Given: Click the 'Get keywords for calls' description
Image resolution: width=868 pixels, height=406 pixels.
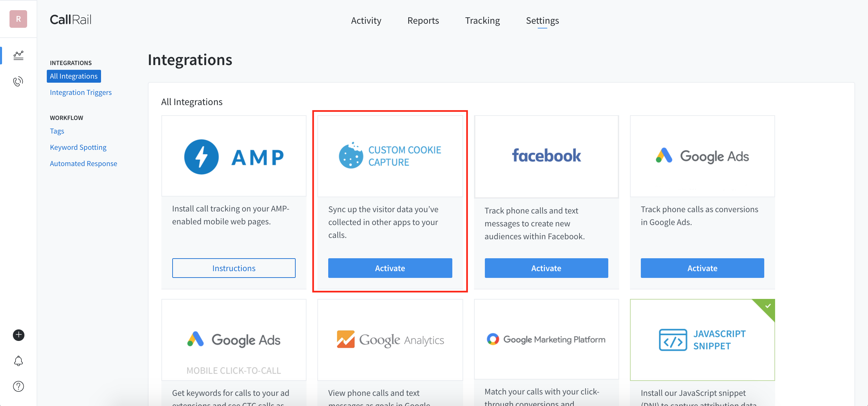Looking at the screenshot, I should (x=231, y=397).
